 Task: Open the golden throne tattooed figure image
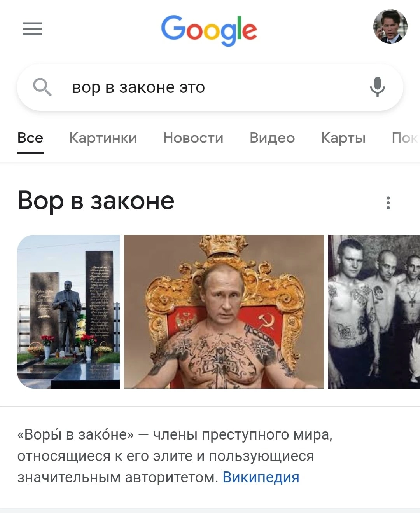[x=224, y=312]
